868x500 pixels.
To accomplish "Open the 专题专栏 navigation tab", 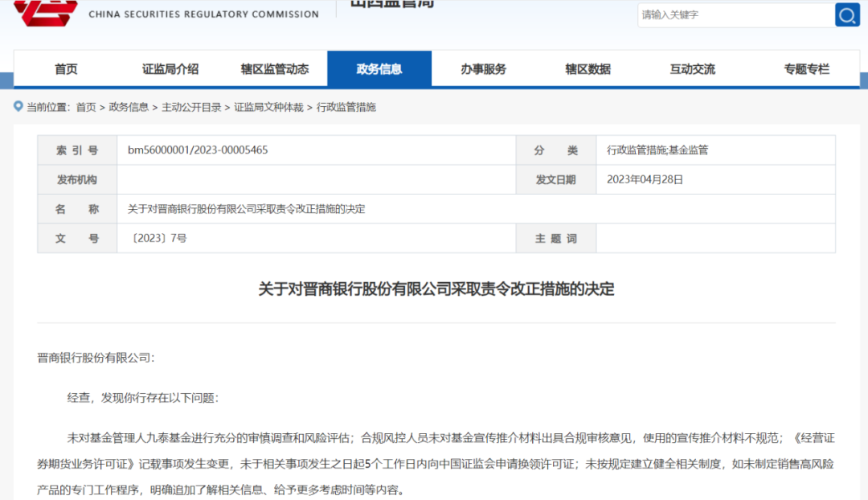I will coord(807,69).
